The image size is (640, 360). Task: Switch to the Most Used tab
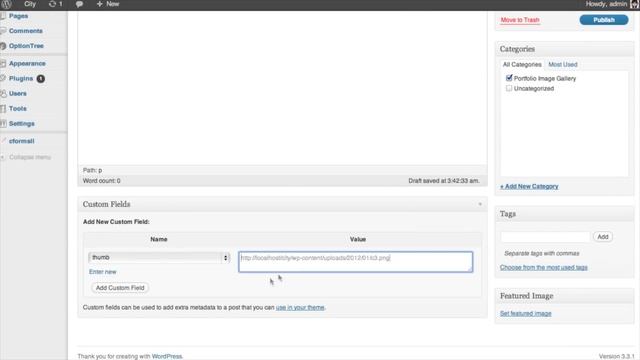tap(562, 64)
